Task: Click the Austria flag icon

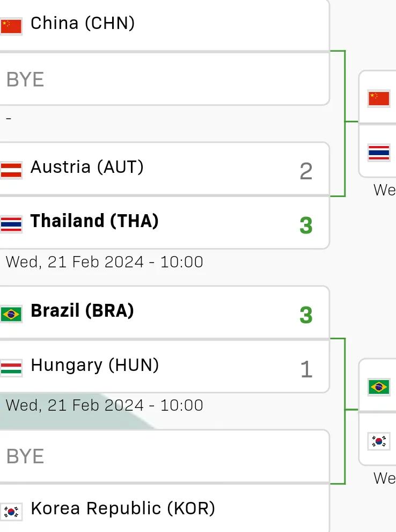Action: 11,170
